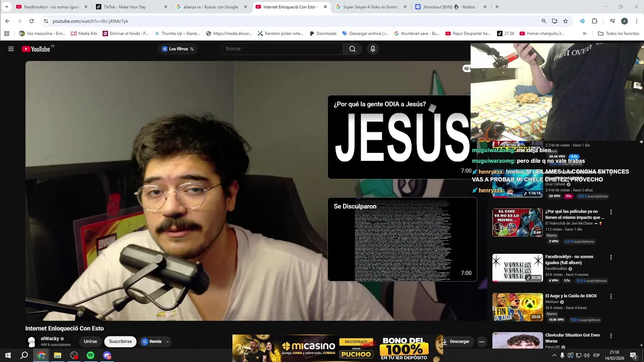Image resolution: width=644 pixels, height=362 pixels.
Task: Open the Chrome three-dot menu
Action: pyautogui.click(x=636, y=21)
